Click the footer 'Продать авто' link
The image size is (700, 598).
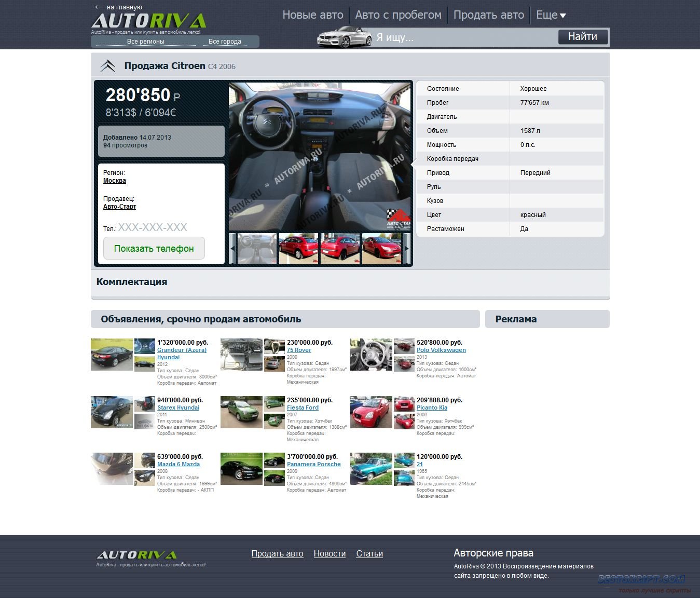coord(277,554)
